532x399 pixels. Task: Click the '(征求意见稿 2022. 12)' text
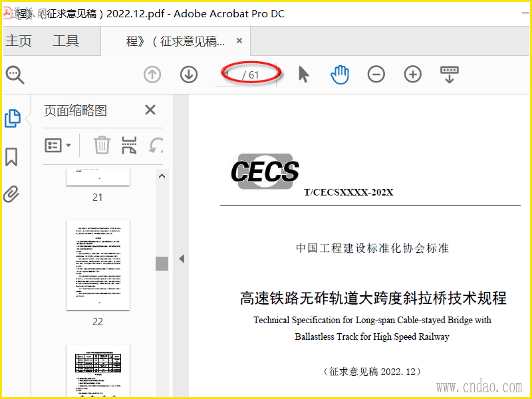[372, 372]
